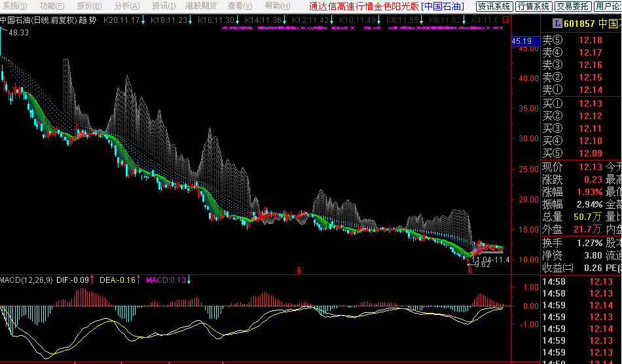Open the 系统(S) menu

[x=14, y=6]
